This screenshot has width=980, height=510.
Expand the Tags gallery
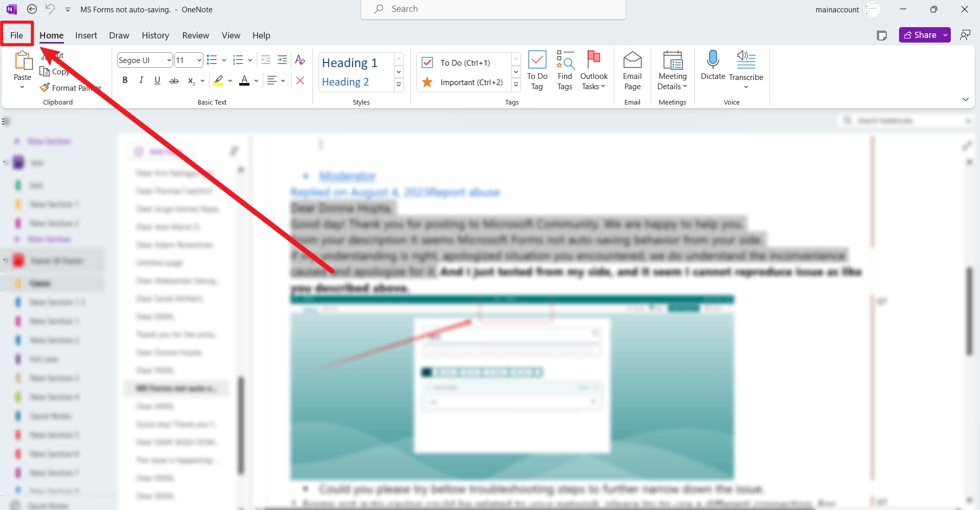[516, 85]
